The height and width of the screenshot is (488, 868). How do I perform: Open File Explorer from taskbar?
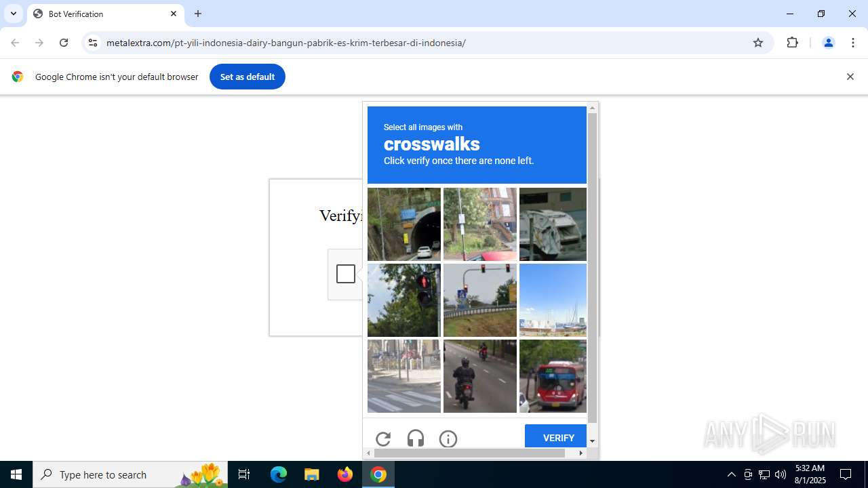pos(312,474)
